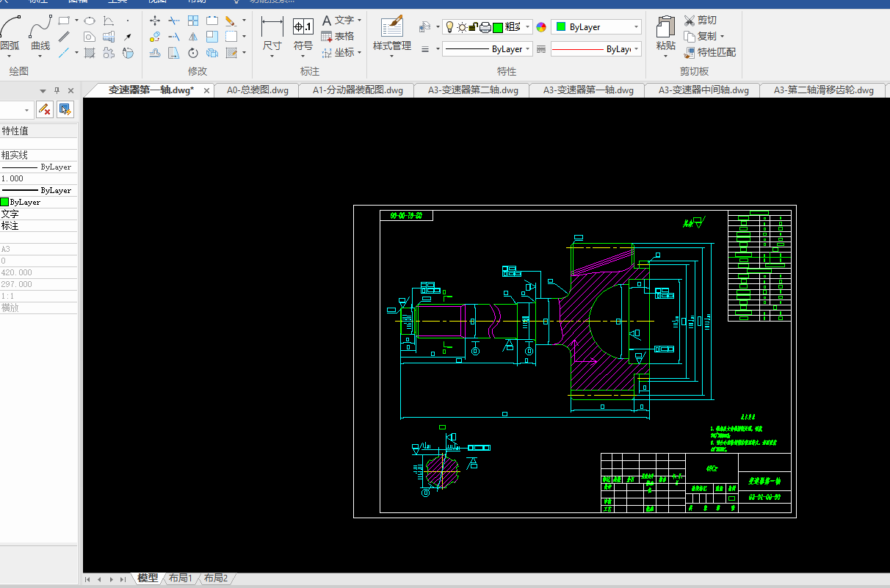
Task: Expand the rectangle tool dropdown arrow
Action: pos(76,21)
